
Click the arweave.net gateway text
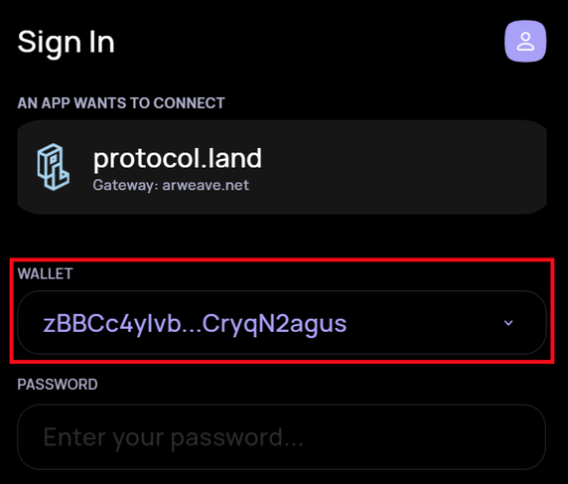pyautogui.click(x=205, y=185)
